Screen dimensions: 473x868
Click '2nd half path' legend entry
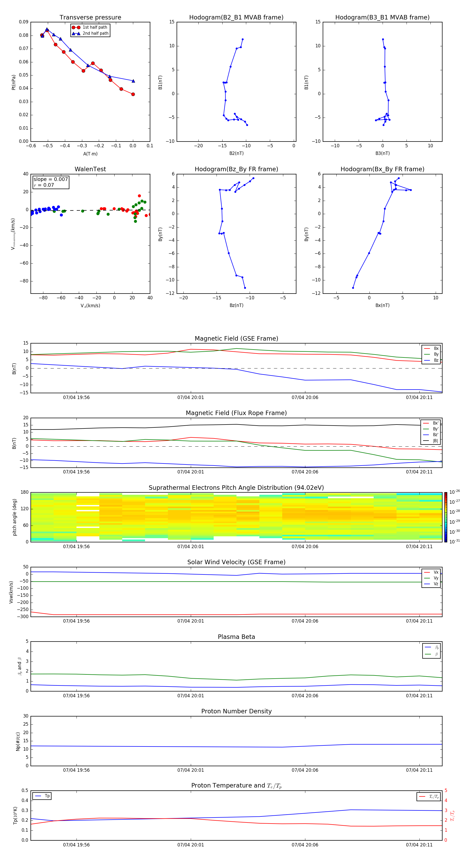(91, 33)
